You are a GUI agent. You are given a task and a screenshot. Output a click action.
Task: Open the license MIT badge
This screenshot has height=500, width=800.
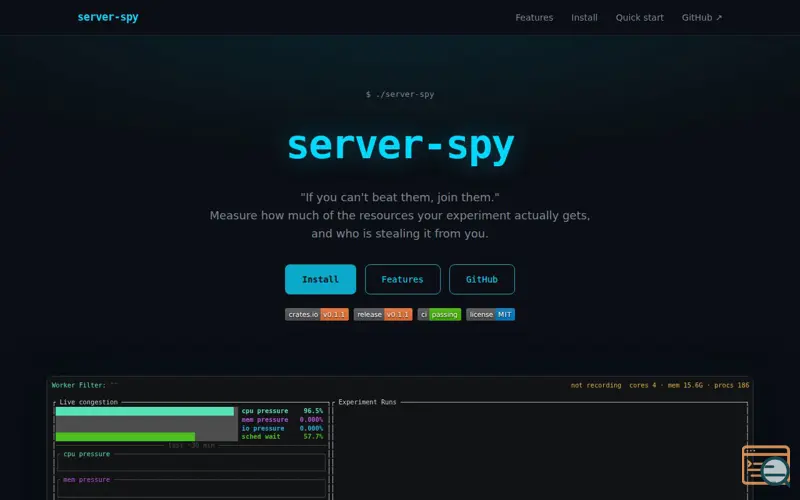490,314
